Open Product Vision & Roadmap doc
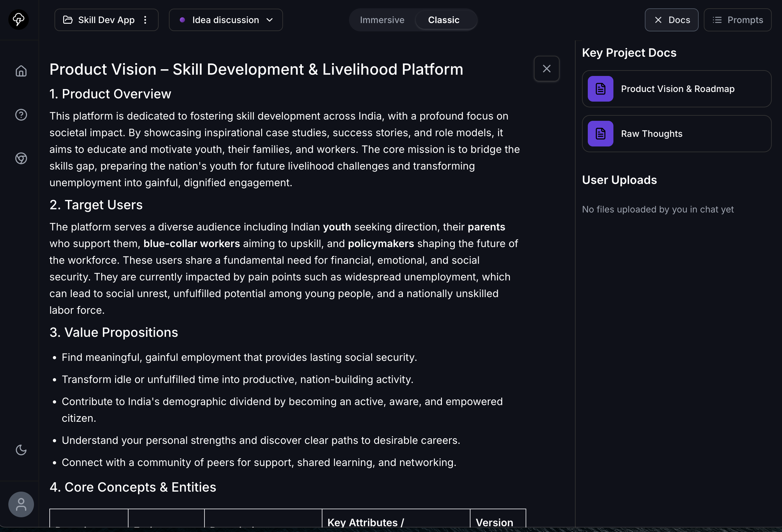The width and height of the screenshot is (782, 532). pos(677,89)
